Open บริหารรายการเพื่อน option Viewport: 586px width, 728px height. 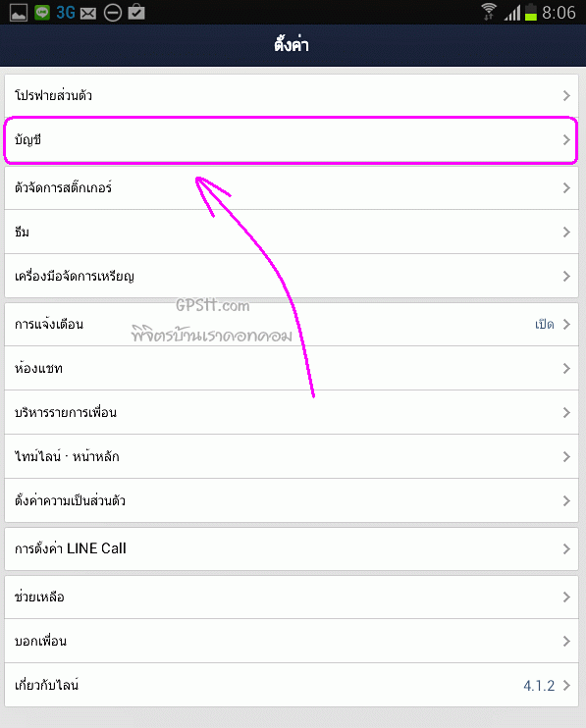pos(292,413)
